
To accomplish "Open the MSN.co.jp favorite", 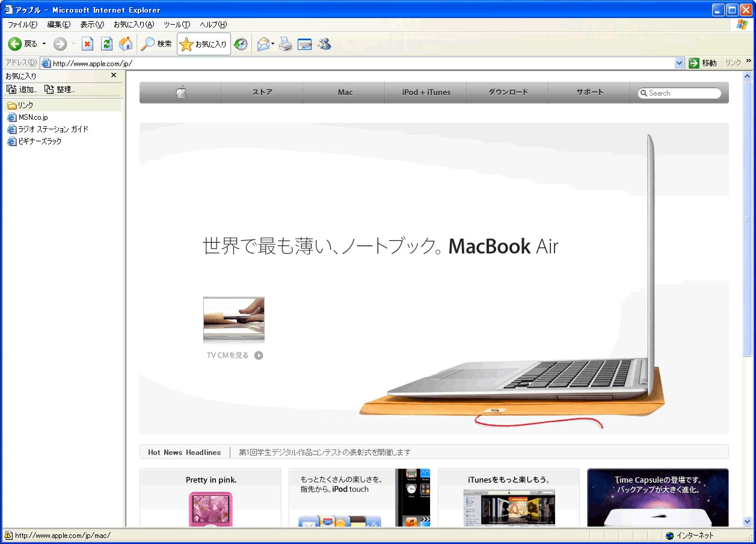I will 28,117.
